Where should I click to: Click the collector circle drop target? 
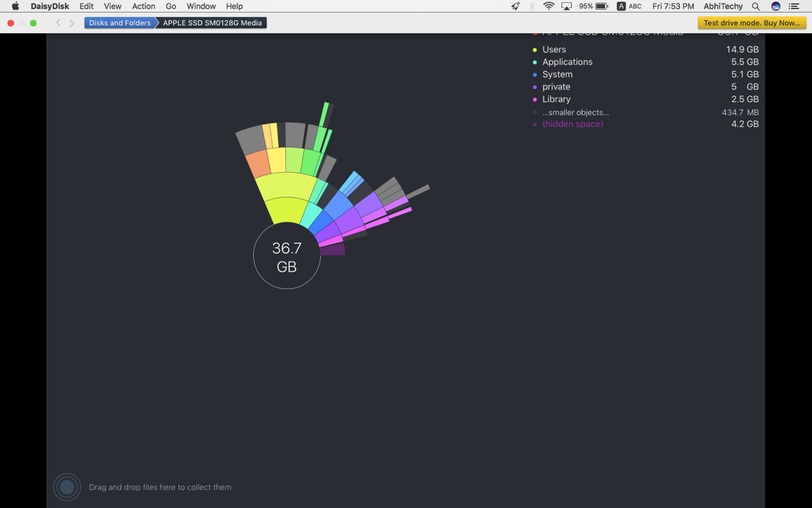(67, 487)
